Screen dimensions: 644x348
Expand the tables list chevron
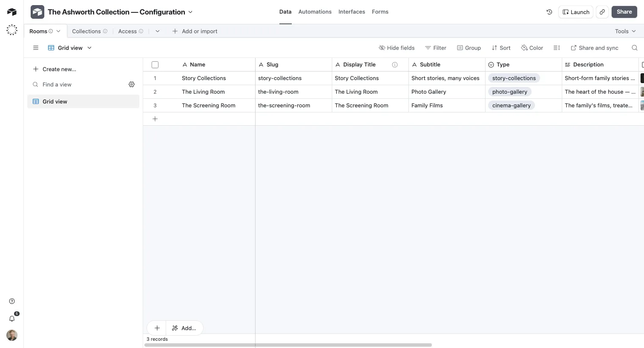pyautogui.click(x=158, y=31)
